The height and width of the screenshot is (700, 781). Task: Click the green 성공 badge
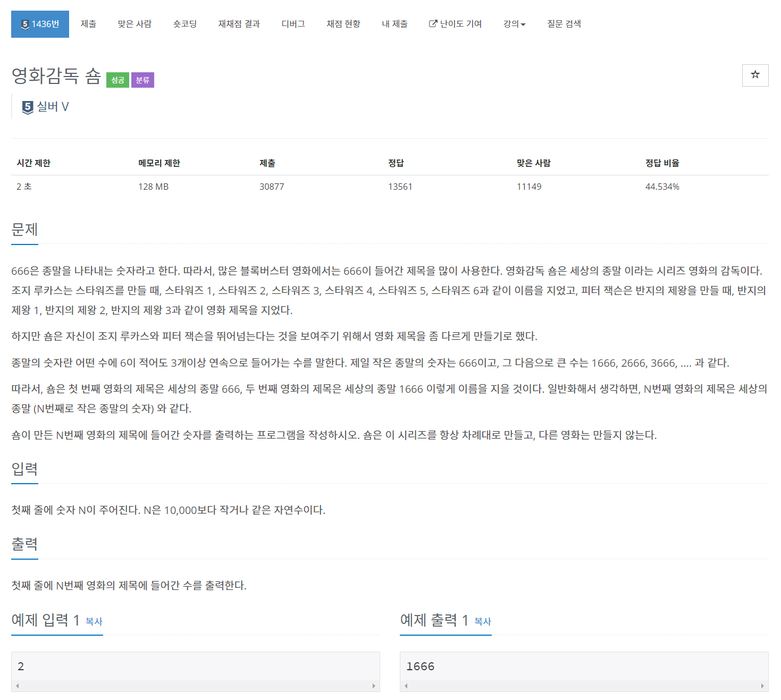pyautogui.click(x=117, y=80)
